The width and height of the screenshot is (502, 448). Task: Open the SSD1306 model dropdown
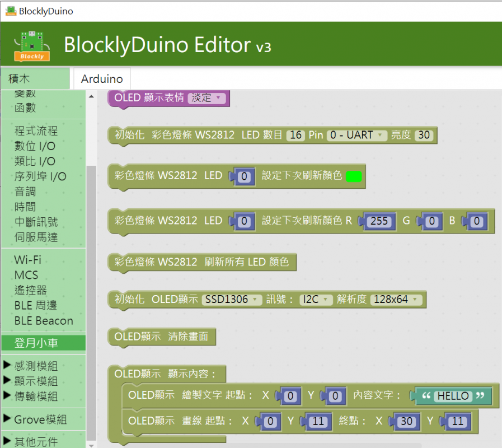(x=232, y=299)
